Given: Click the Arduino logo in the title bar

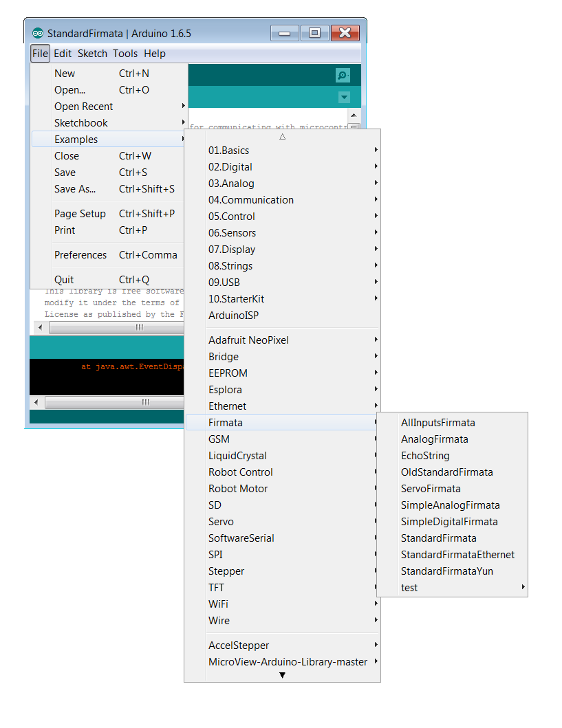Looking at the screenshot, I should (37, 32).
